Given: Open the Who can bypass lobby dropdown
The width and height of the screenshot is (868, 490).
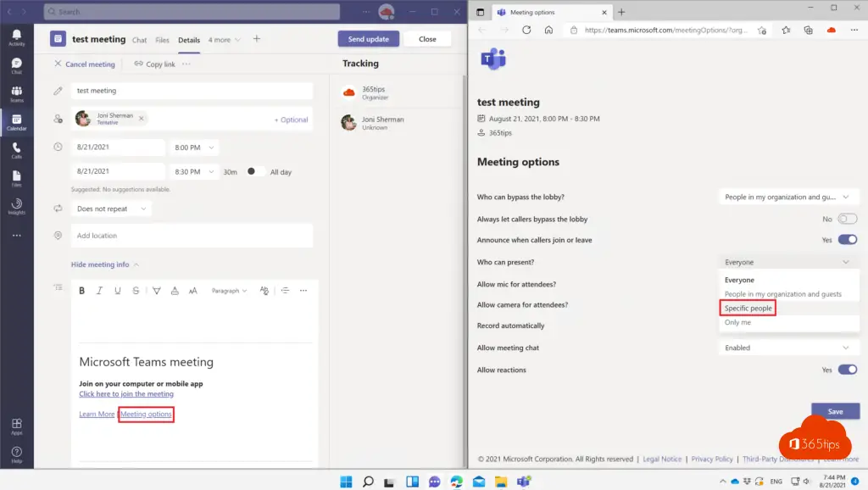Looking at the screenshot, I should (x=788, y=197).
